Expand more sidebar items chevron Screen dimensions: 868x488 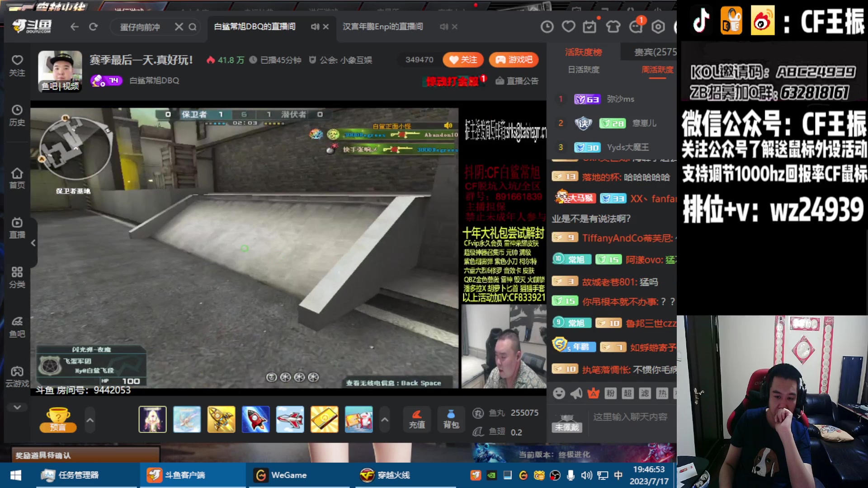point(17,407)
